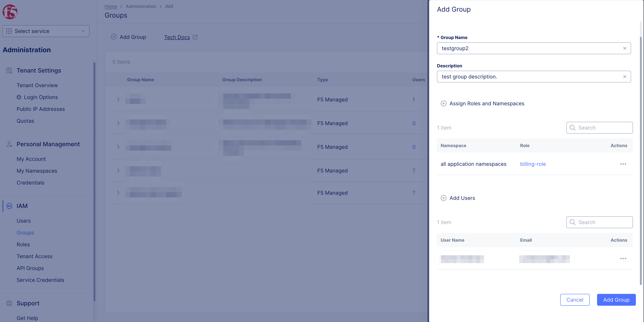The height and width of the screenshot is (322, 644).
Task: Open actions ellipsis for billing-role row
Action: [623, 164]
